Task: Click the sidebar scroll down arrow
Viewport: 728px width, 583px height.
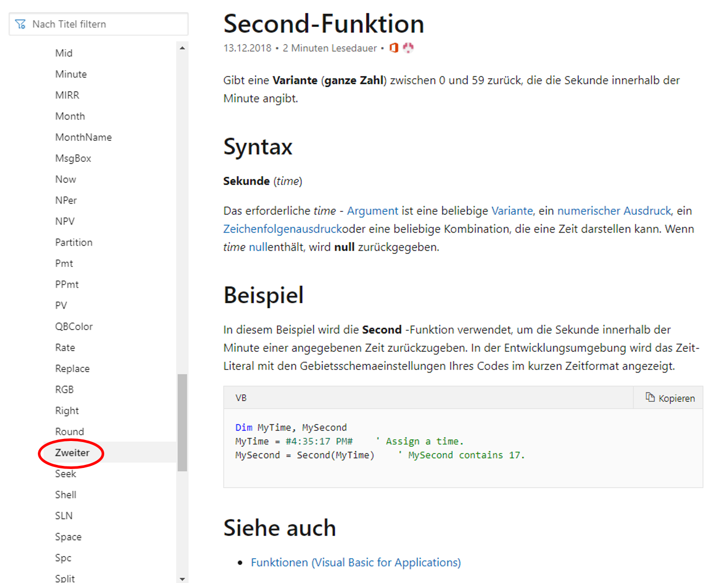Action: coord(182,579)
